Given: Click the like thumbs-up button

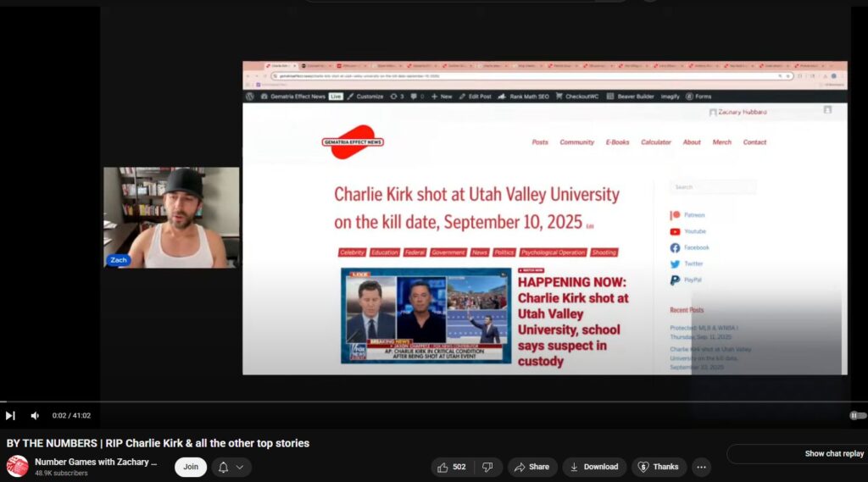Looking at the screenshot, I should click(x=452, y=467).
